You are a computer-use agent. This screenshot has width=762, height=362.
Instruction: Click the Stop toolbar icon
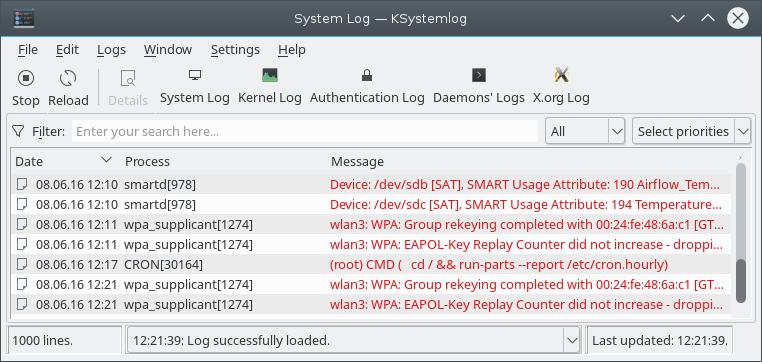point(26,78)
